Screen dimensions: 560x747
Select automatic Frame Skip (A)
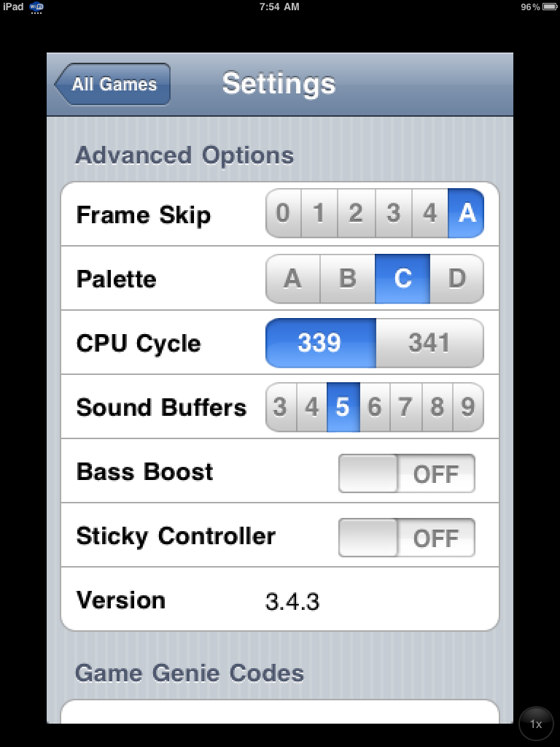466,214
